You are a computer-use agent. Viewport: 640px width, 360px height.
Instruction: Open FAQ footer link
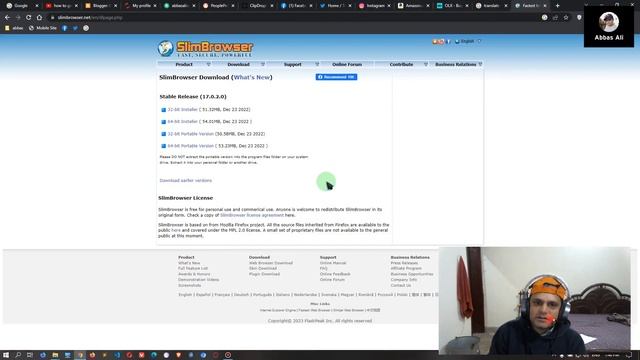click(x=324, y=269)
